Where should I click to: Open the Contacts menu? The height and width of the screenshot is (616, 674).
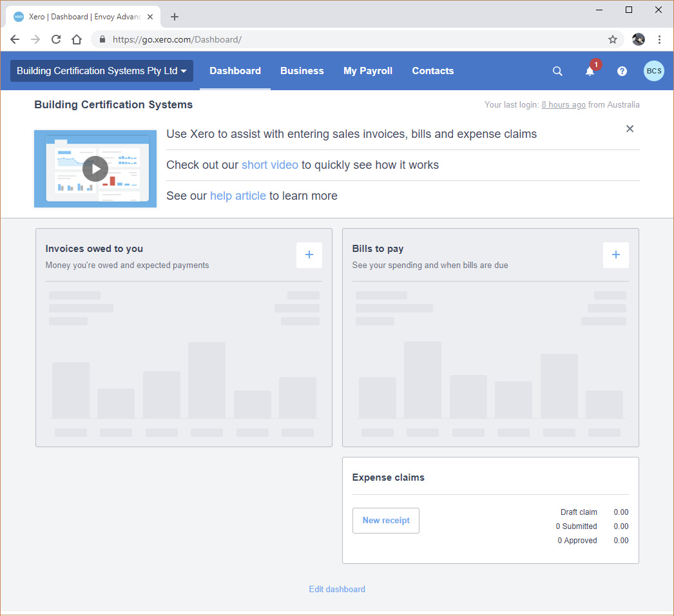point(433,71)
